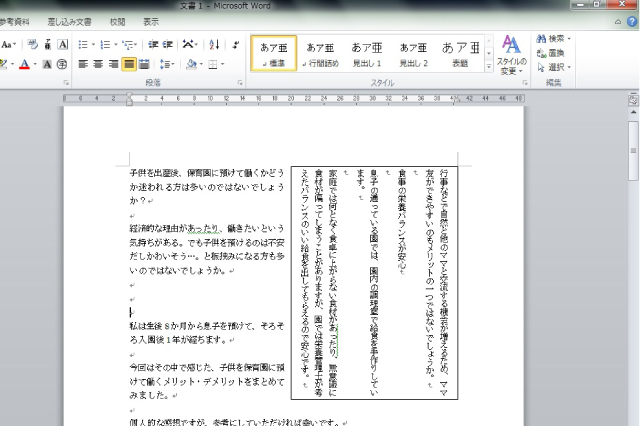
Task: Open the borders dropdown arrow
Action: (222, 64)
